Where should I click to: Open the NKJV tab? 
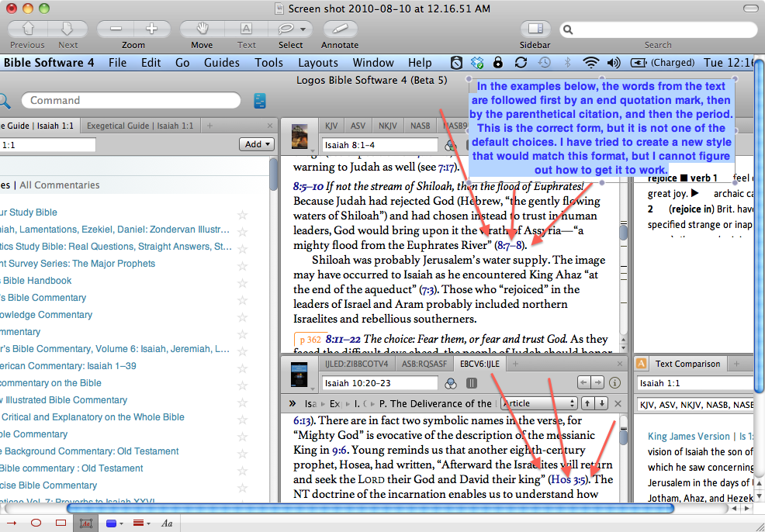[x=388, y=126]
